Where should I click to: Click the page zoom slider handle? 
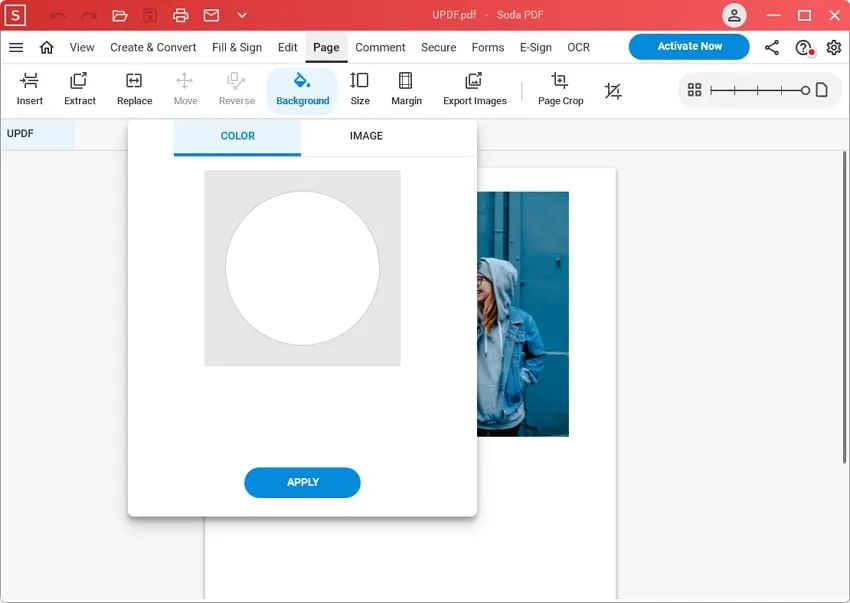[805, 90]
